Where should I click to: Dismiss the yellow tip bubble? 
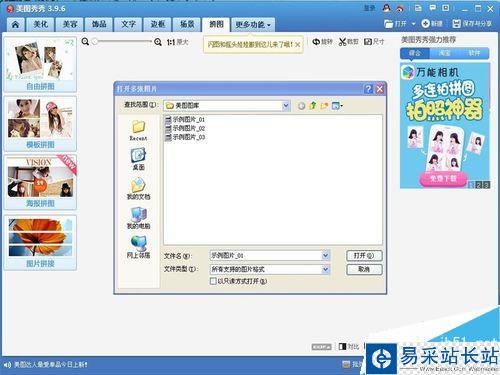(298, 44)
